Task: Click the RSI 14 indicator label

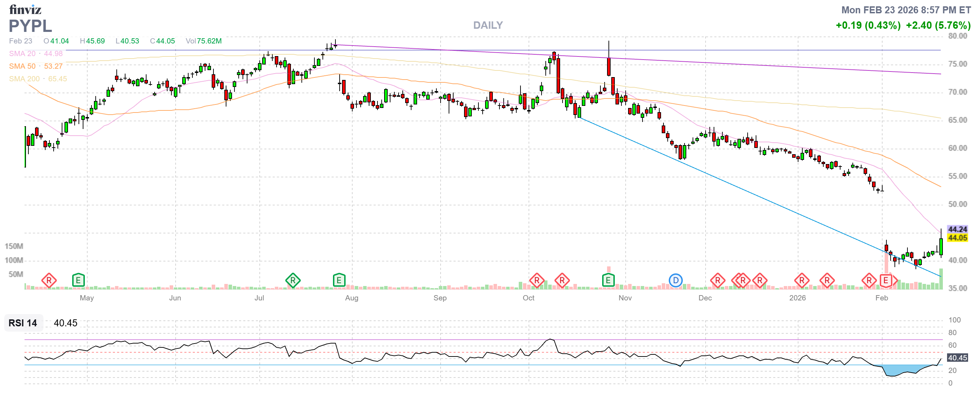Action: pyautogui.click(x=23, y=323)
